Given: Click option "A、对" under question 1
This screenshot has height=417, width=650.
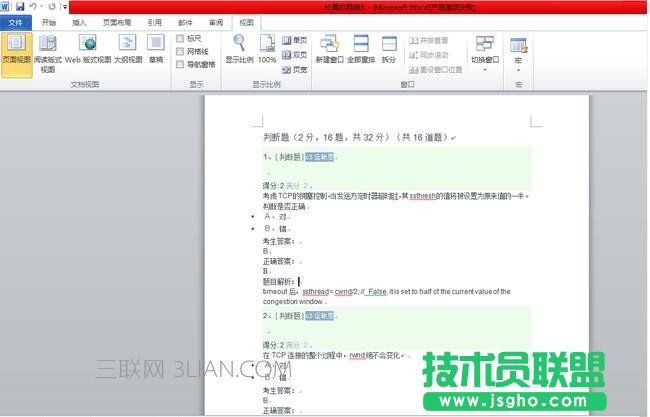Looking at the screenshot, I should 275,216.
